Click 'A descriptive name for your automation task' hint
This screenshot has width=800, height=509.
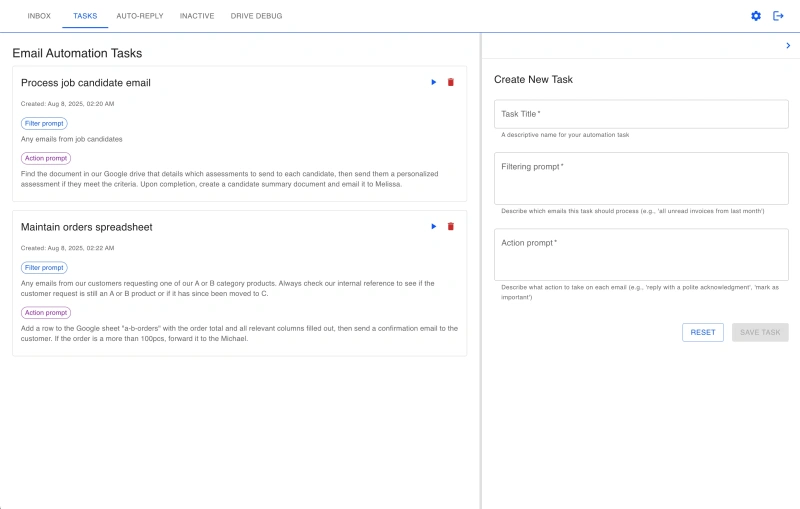[x=565, y=135]
